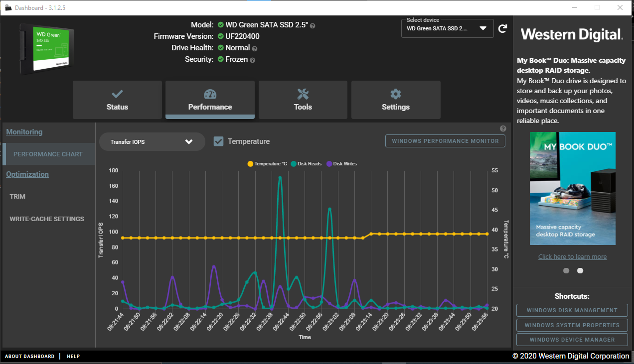The height and width of the screenshot is (364, 634).
Task: Open Windows Disk Management shortcut
Action: [x=572, y=310]
